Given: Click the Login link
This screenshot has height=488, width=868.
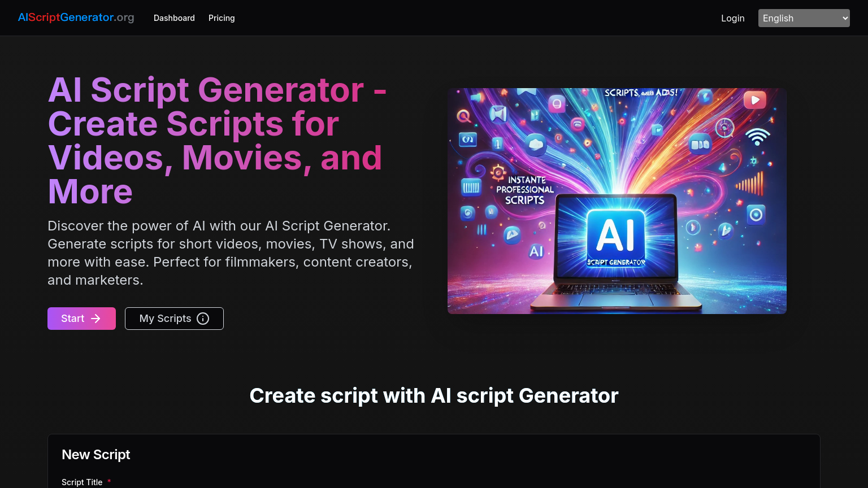Looking at the screenshot, I should pyautogui.click(x=732, y=18).
